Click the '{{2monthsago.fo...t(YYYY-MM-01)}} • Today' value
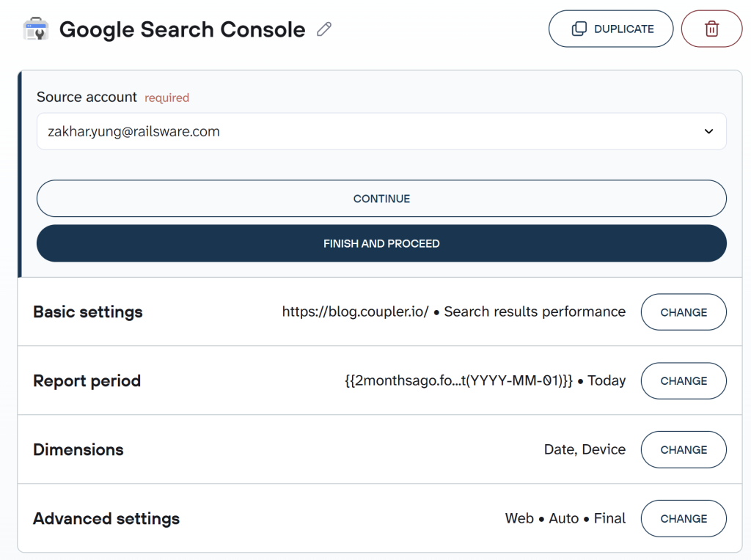 [486, 380]
